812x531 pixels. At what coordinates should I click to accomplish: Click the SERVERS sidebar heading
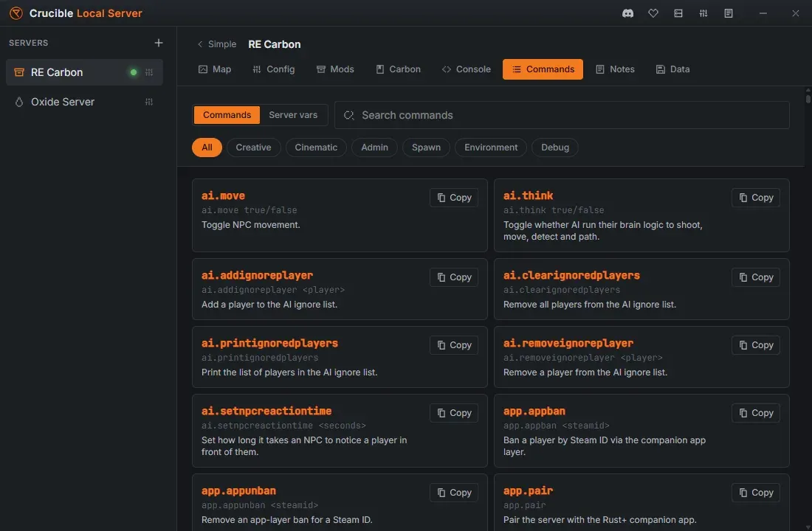pos(29,43)
